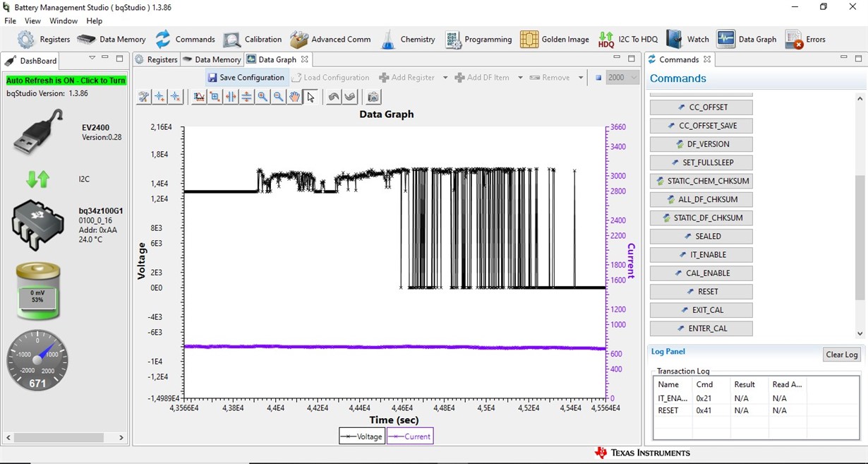Send the ENTER_CAL command
Screen dimensions: 868x464
701,328
